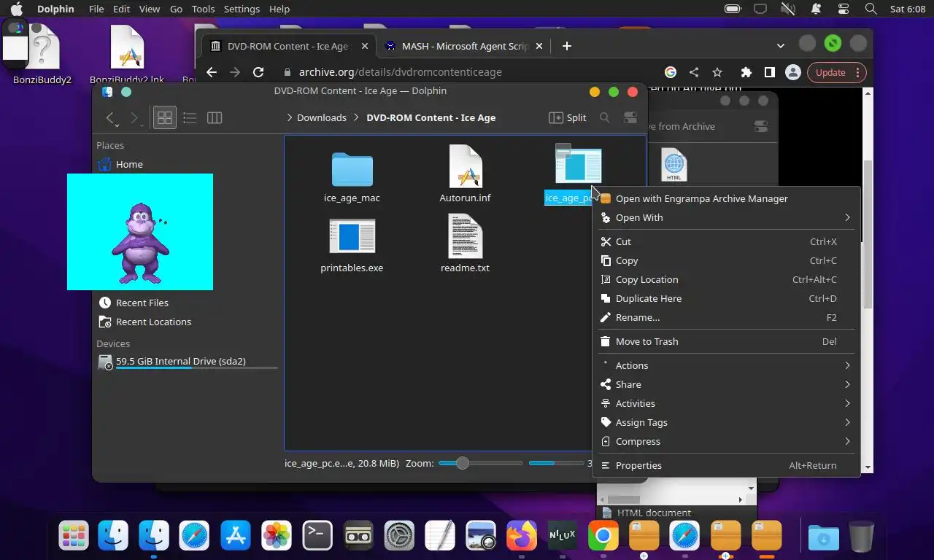Choose Duplicate Here
The height and width of the screenshot is (560, 934).
(x=727, y=298)
